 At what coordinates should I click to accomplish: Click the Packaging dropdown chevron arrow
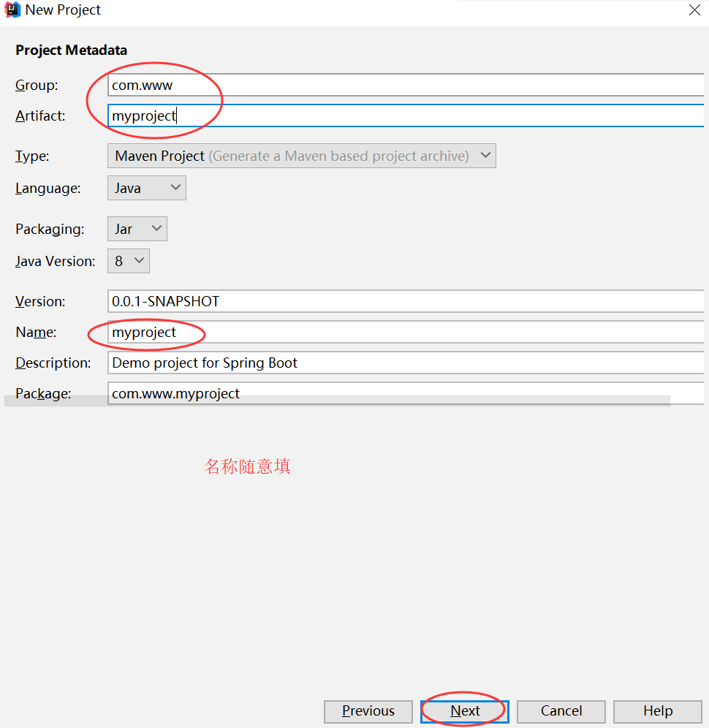156,228
